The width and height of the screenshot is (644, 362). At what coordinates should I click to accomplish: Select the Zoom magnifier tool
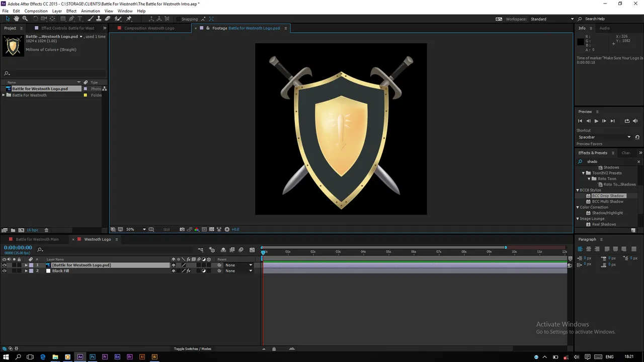point(25,19)
